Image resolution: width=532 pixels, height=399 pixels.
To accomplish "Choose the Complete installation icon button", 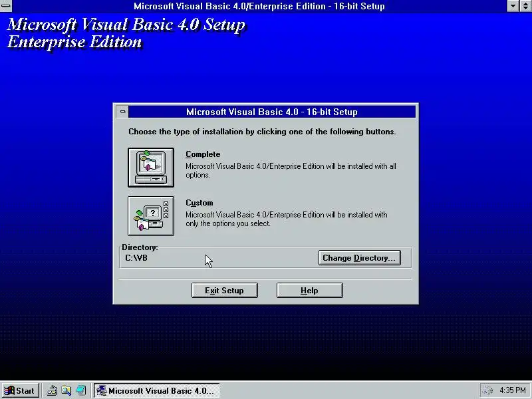I will (x=151, y=168).
